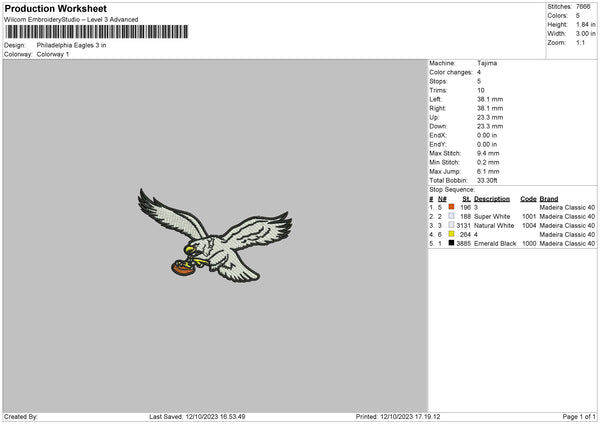Click the 'Colorway 1' value
Image resolution: width=600 pixels, height=424 pixels.
tap(53, 54)
